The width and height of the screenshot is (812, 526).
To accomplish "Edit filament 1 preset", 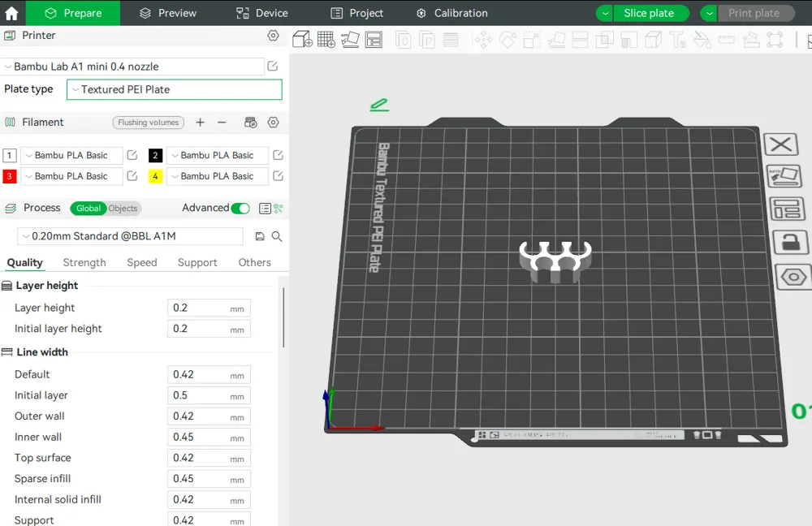I will [x=132, y=155].
